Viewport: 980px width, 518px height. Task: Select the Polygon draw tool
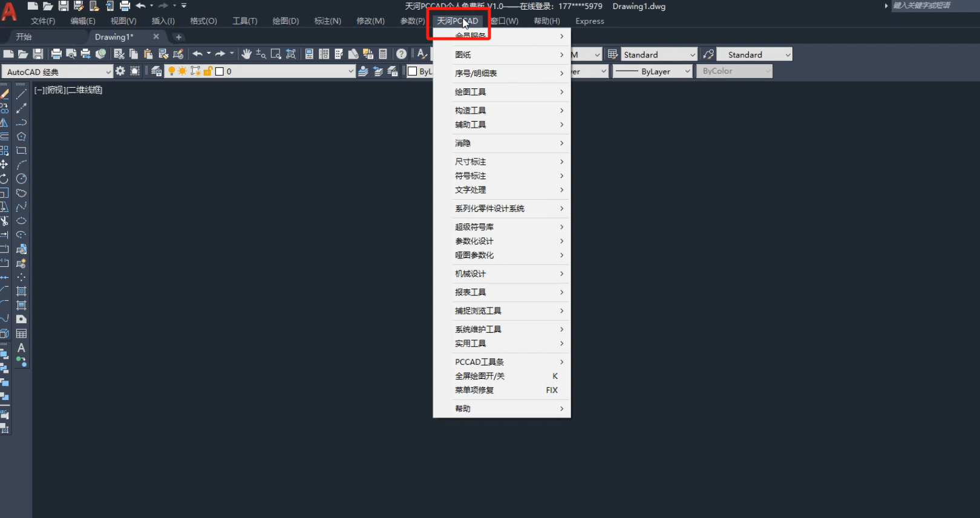[x=21, y=136]
